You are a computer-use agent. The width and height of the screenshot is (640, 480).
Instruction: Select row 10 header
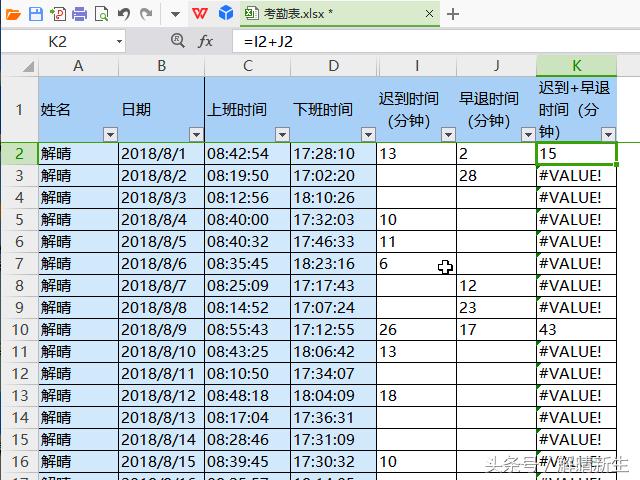pos(20,330)
